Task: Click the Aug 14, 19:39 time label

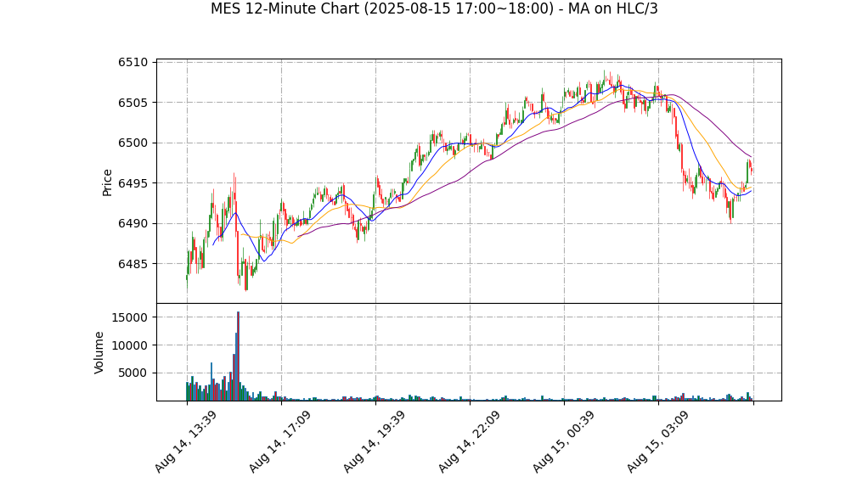Action: (374, 442)
